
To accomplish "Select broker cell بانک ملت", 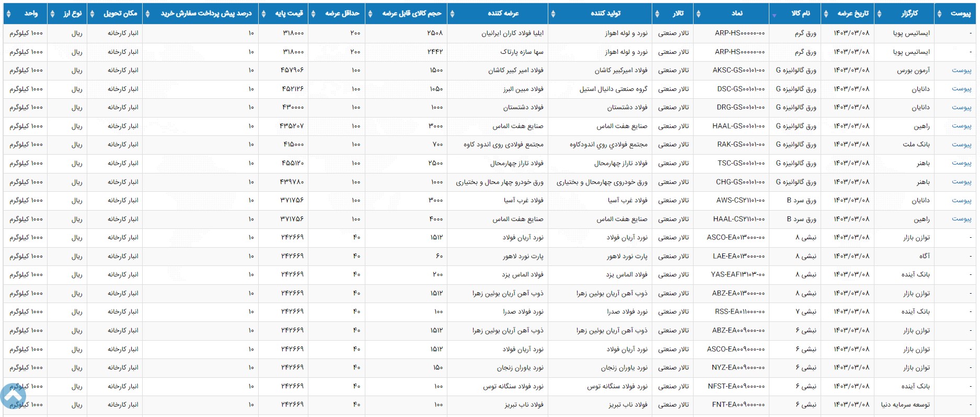I will tap(904, 144).
